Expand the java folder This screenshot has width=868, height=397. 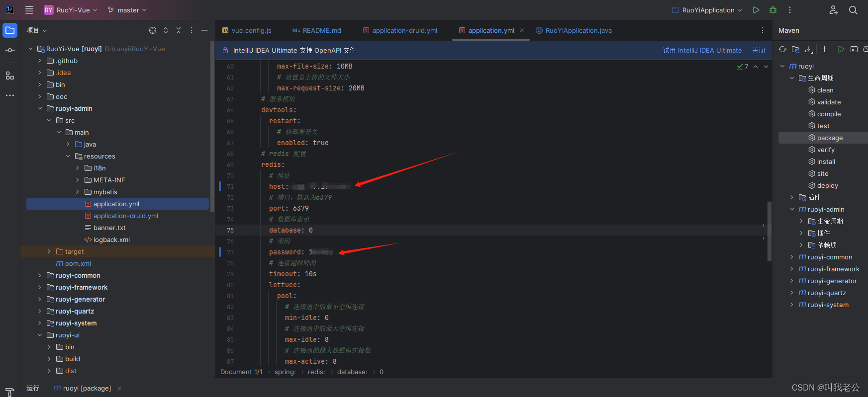point(68,144)
